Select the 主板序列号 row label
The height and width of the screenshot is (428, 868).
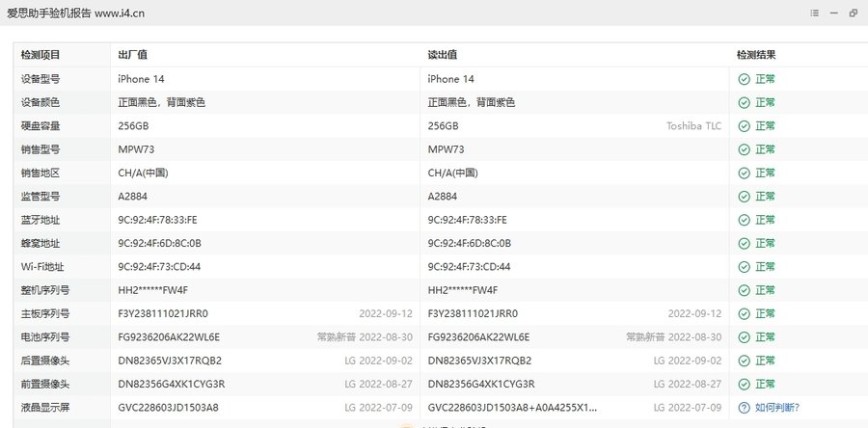point(45,313)
